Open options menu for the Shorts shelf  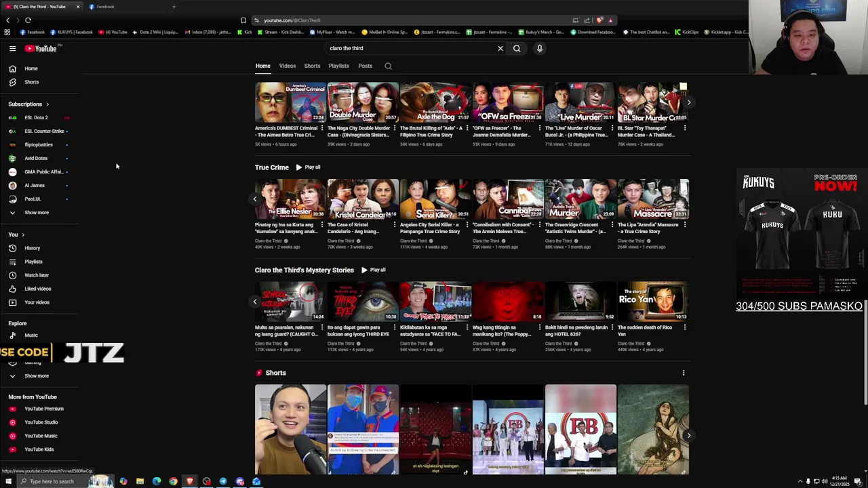684,373
